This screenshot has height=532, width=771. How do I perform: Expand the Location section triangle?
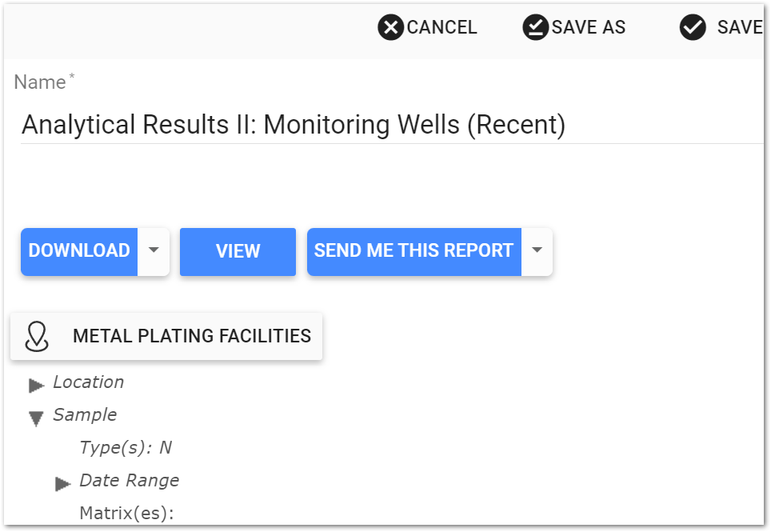36,386
